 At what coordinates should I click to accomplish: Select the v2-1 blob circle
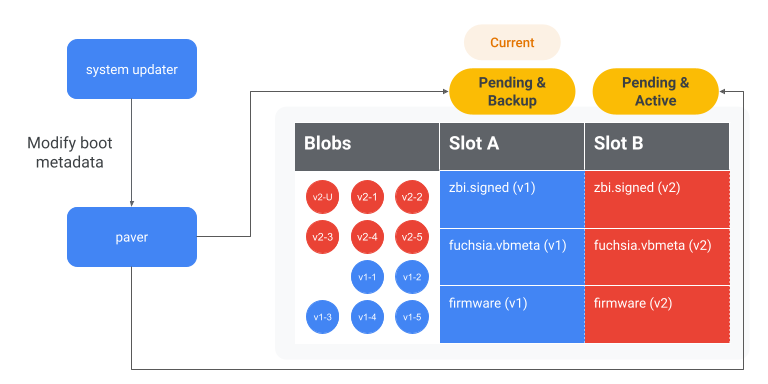(367, 197)
